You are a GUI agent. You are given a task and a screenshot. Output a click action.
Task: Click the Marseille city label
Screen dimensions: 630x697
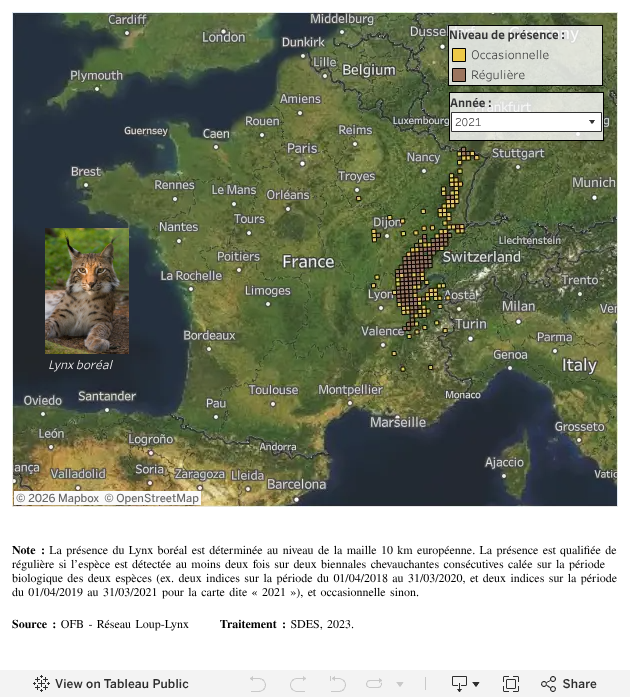(398, 422)
